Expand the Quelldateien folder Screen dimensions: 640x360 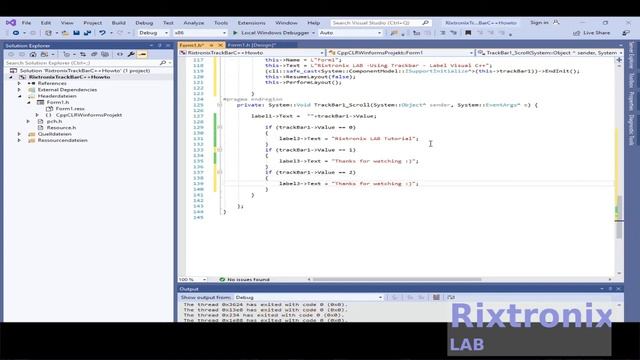(x=19, y=134)
